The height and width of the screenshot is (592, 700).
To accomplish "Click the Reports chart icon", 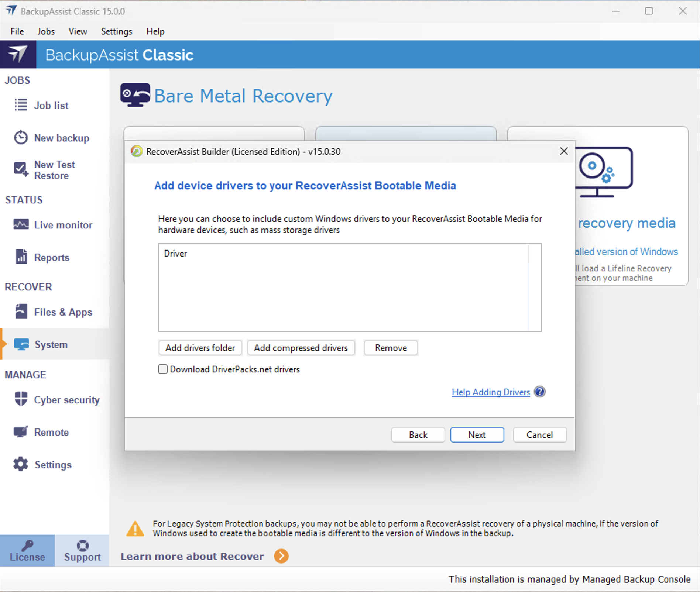I will click(x=21, y=257).
